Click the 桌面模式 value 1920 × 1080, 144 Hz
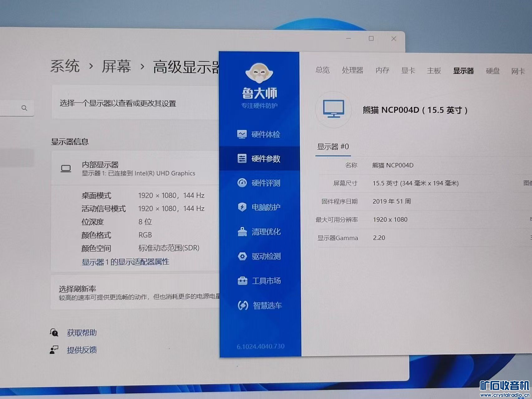Image resolution: width=532 pixels, height=399 pixels. pyautogui.click(x=171, y=195)
